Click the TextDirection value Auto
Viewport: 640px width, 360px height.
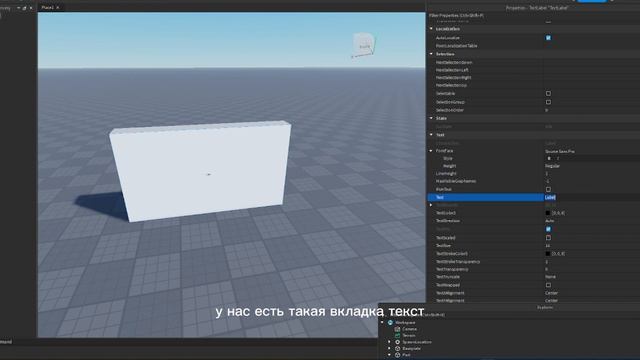549,221
